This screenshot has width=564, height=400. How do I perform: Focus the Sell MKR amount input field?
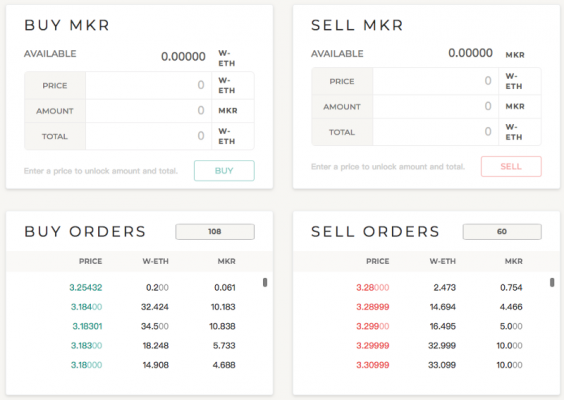[x=436, y=106]
